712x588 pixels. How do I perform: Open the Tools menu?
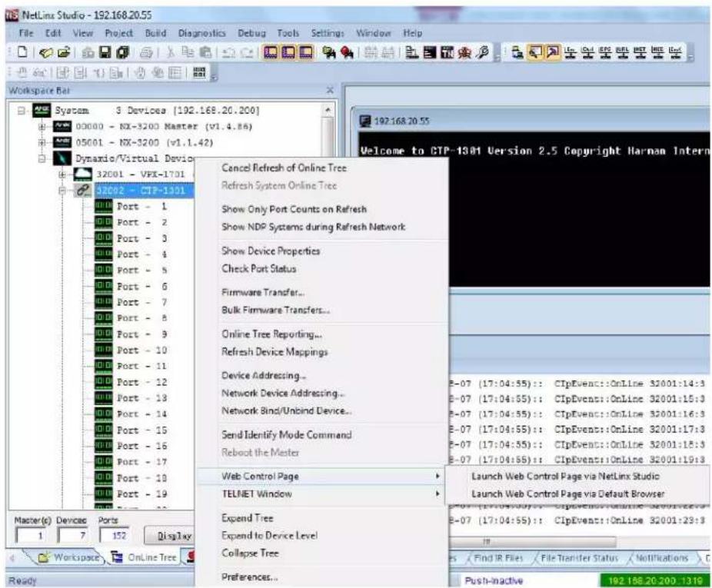point(288,33)
